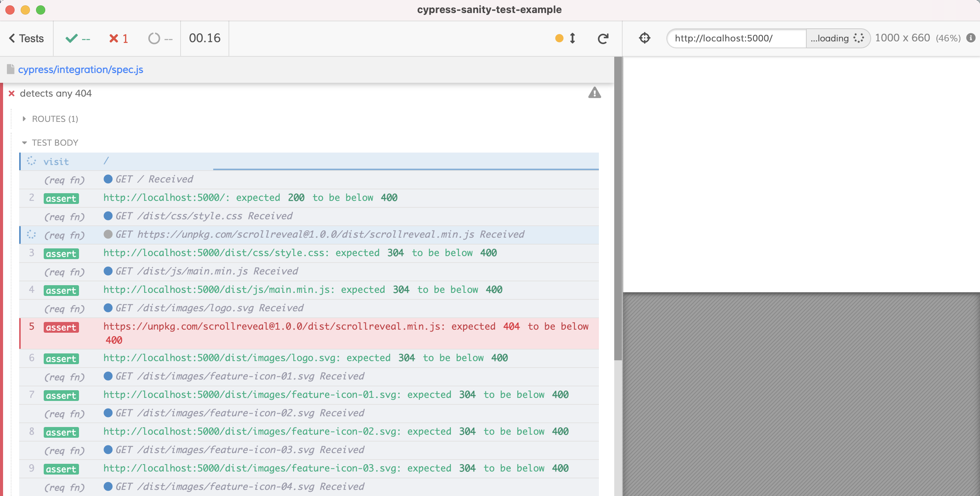Click the loading spinner on the visit row
The height and width of the screenshot is (496, 980).
[x=31, y=161]
